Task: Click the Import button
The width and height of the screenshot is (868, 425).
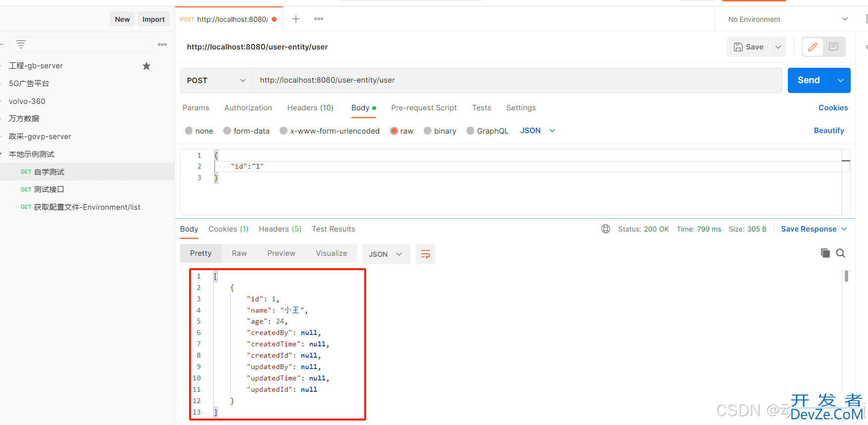Action: click(x=153, y=19)
